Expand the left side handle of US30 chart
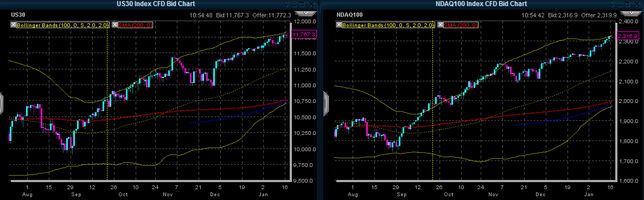 tap(2, 104)
